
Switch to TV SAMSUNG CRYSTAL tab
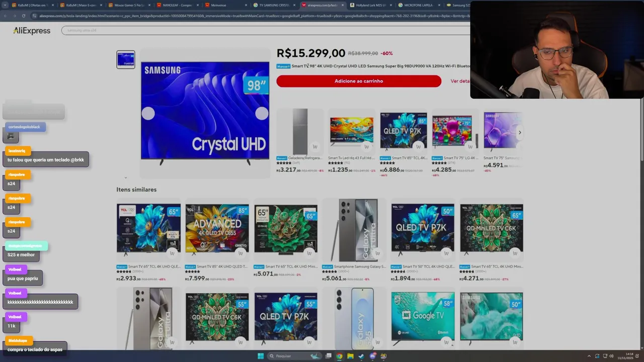click(x=274, y=5)
